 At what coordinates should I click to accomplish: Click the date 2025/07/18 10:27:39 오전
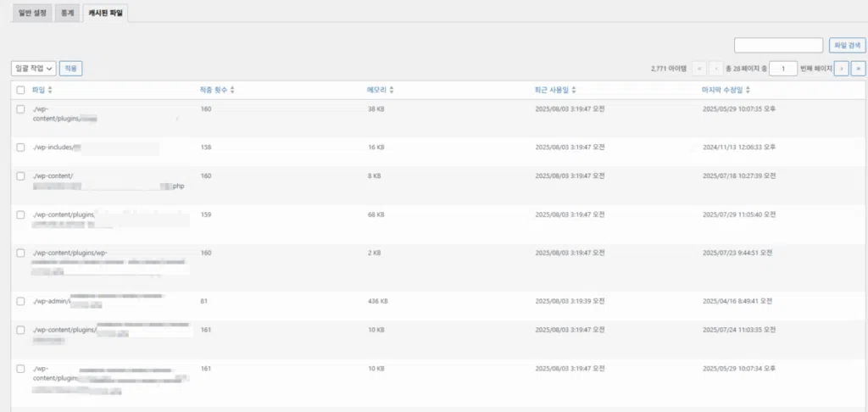tap(739, 175)
